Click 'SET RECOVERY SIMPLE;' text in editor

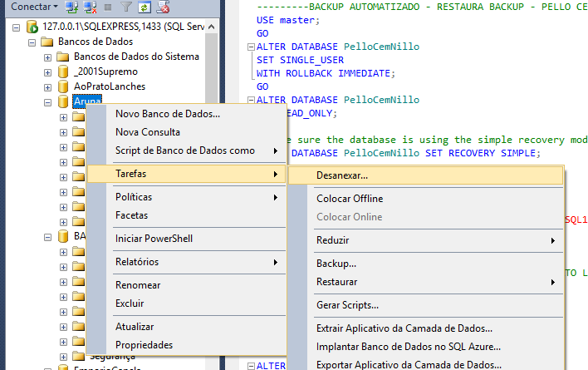pyautogui.click(x=483, y=153)
